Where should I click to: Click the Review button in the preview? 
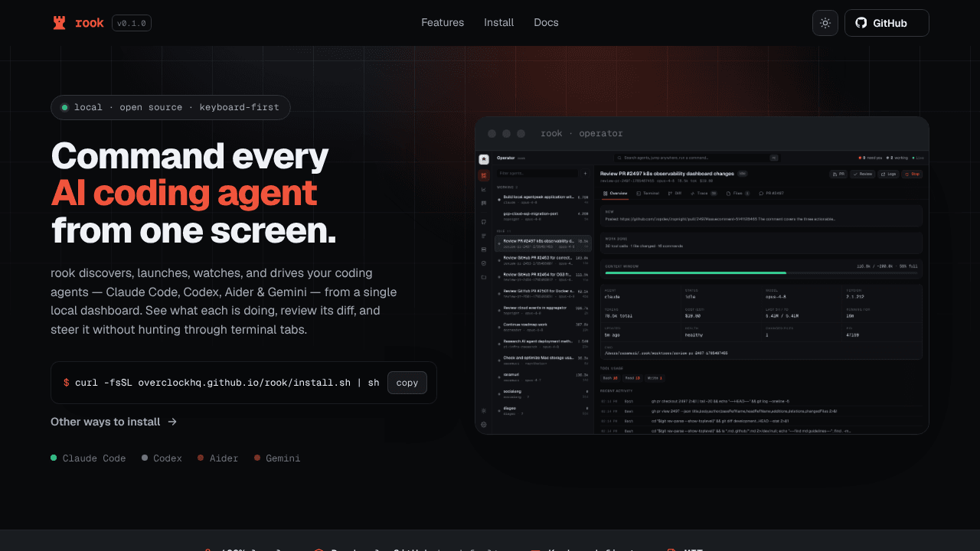pyautogui.click(x=862, y=174)
